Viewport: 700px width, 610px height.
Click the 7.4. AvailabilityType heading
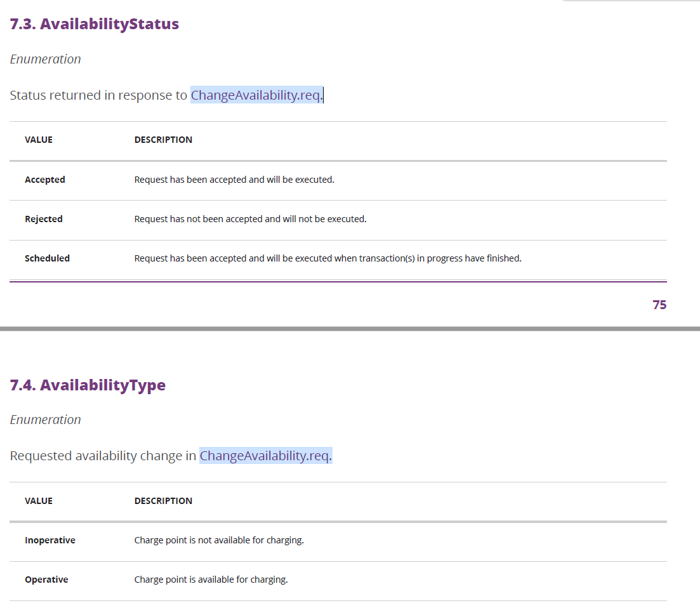(87, 385)
